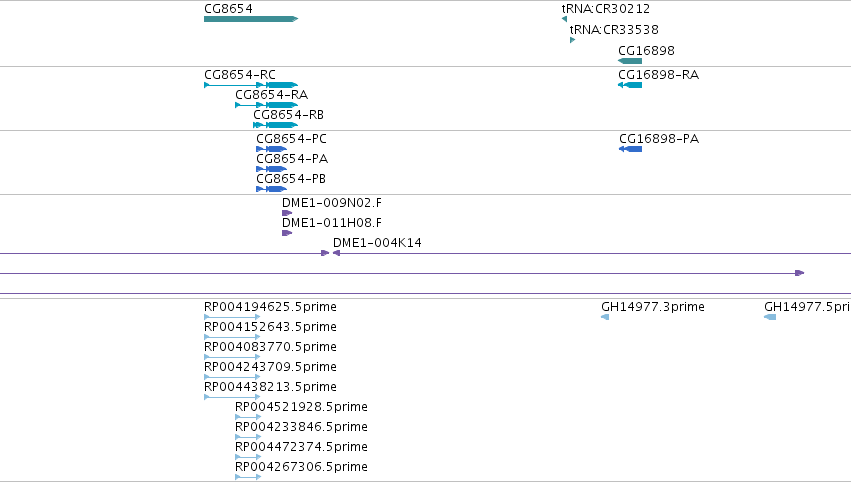Select the RP004438213.5prime feature line
851x482 pixels.
[x=232, y=397]
